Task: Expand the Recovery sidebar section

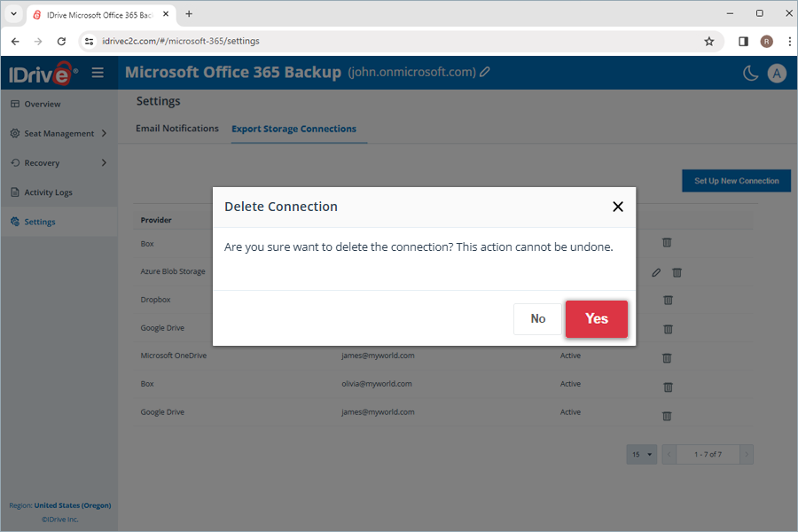Action: (44, 162)
